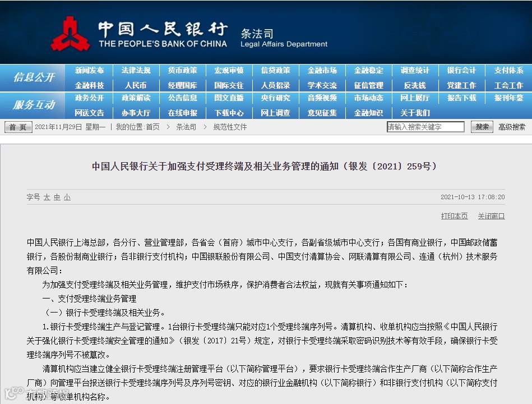Go to 党建工作 section
532x404 pixels.
coord(461,85)
